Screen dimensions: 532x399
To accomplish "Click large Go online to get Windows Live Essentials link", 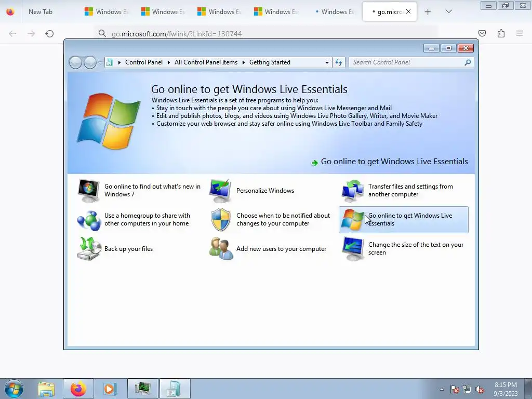I will pos(394,162).
